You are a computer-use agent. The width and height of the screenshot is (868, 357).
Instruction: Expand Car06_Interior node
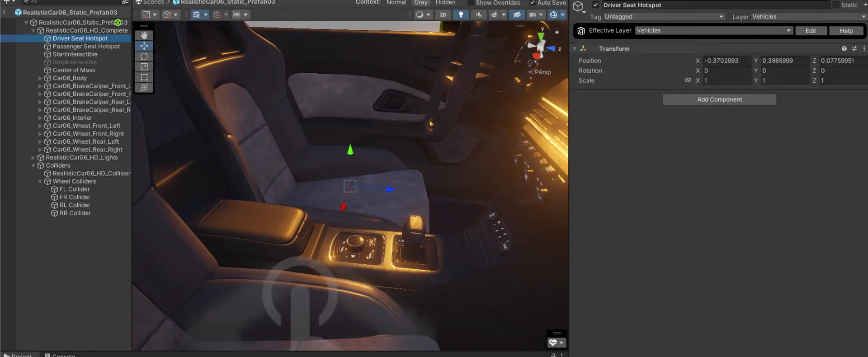[40, 118]
